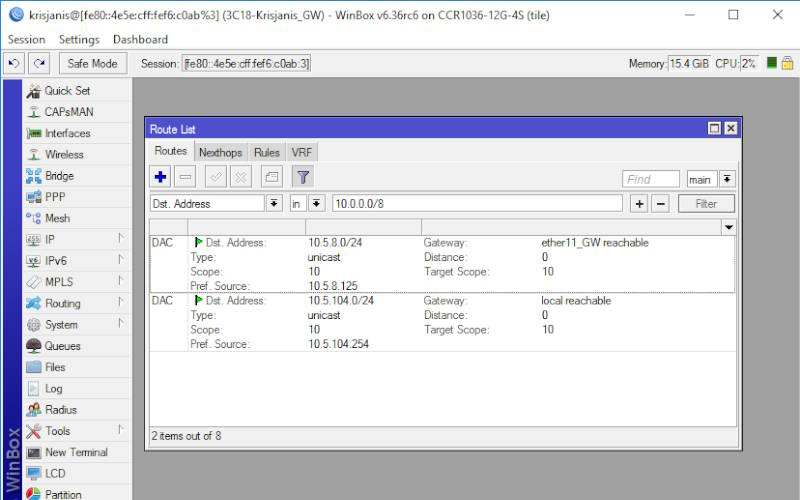Screen dimensions: 800x500
Task: Expand the 'in' operator dropdown
Action: (x=316, y=204)
